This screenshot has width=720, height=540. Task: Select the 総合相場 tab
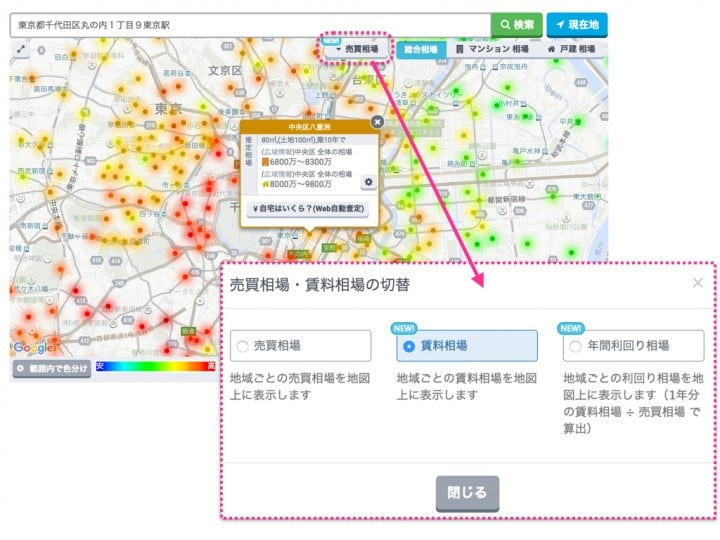tap(421, 49)
